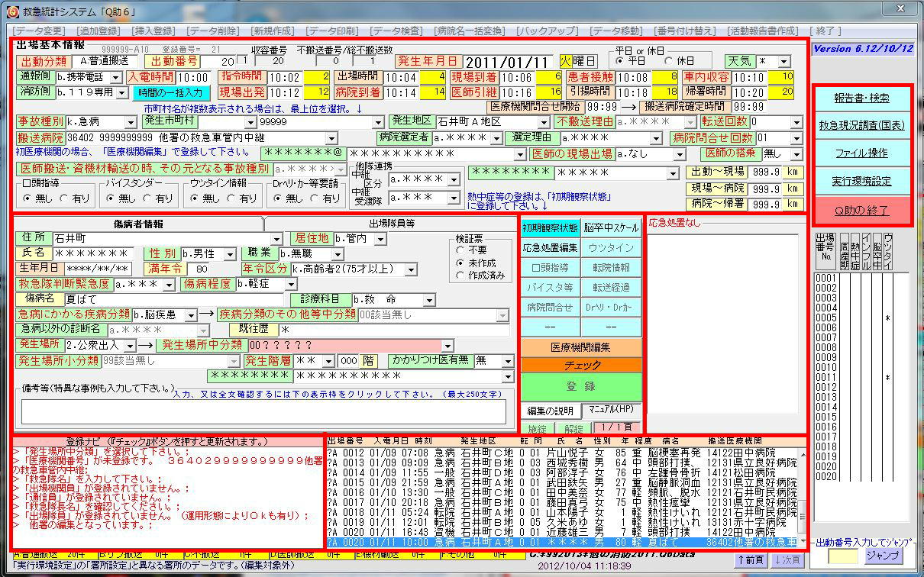This screenshot has width=924, height=577.
Task: Click the red Q助の終了 button
Action: [861, 210]
